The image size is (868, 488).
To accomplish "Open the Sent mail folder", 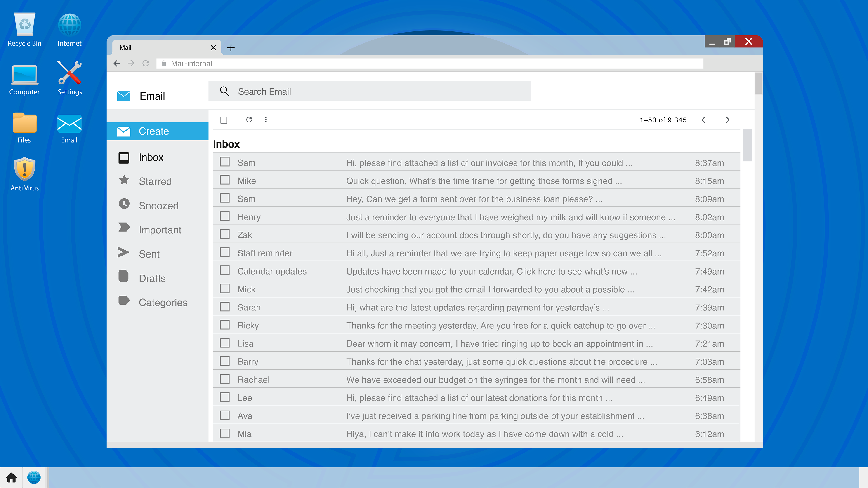I will pos(149,254).
